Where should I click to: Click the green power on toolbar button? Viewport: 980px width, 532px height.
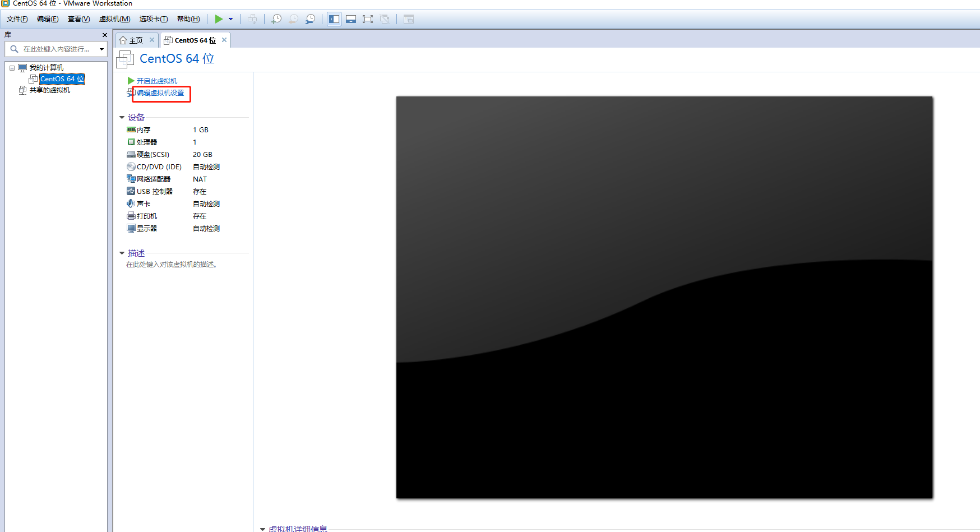click(219, 19)
